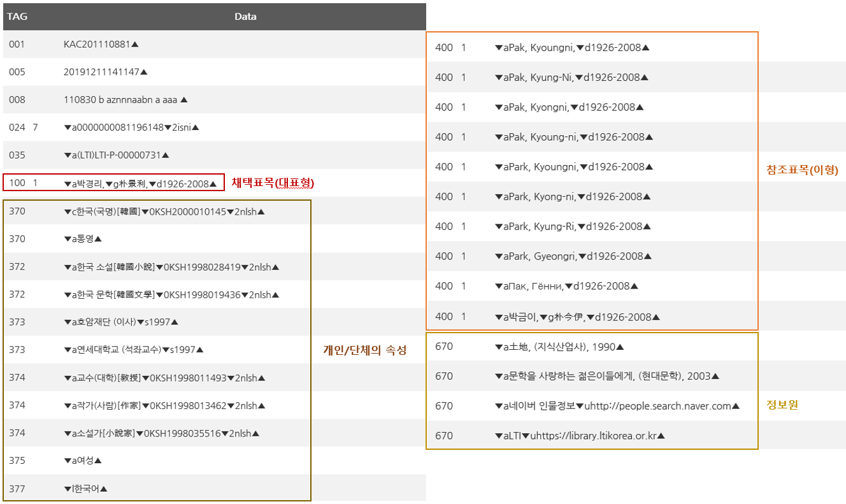846x504 pixels.
Task: Select the variant 박금이 朴今伊 1926-2008
Action: [577, 317]
